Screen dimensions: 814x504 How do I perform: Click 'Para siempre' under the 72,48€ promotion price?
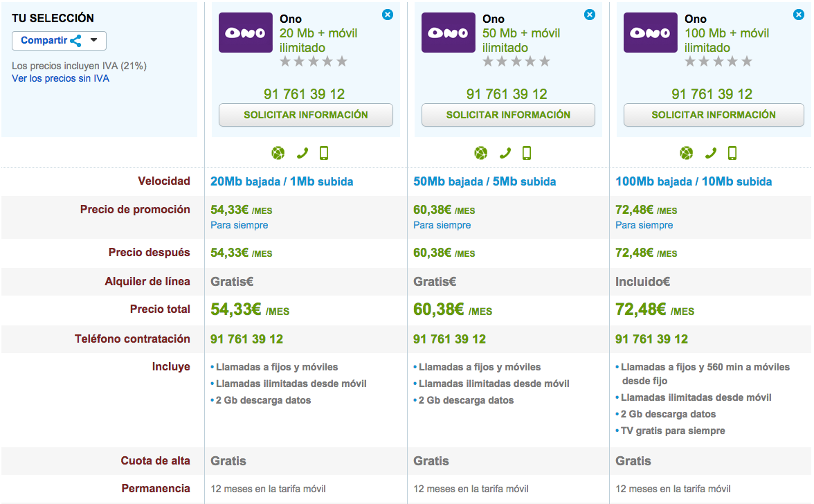[x=644, y=225]
